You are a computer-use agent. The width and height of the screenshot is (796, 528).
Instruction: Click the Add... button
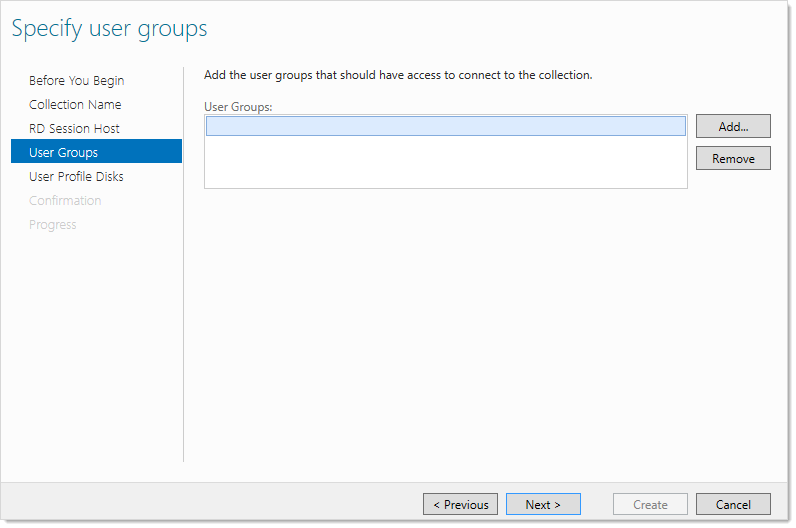(733, 126)
